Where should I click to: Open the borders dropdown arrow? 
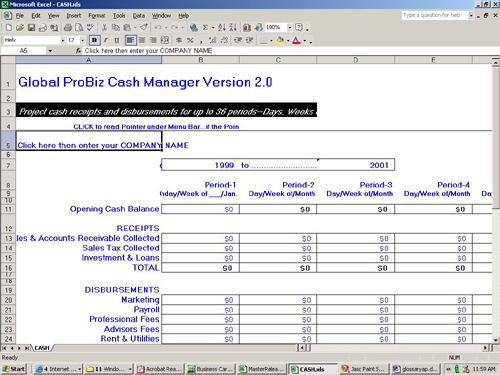[x=271, y=41]
